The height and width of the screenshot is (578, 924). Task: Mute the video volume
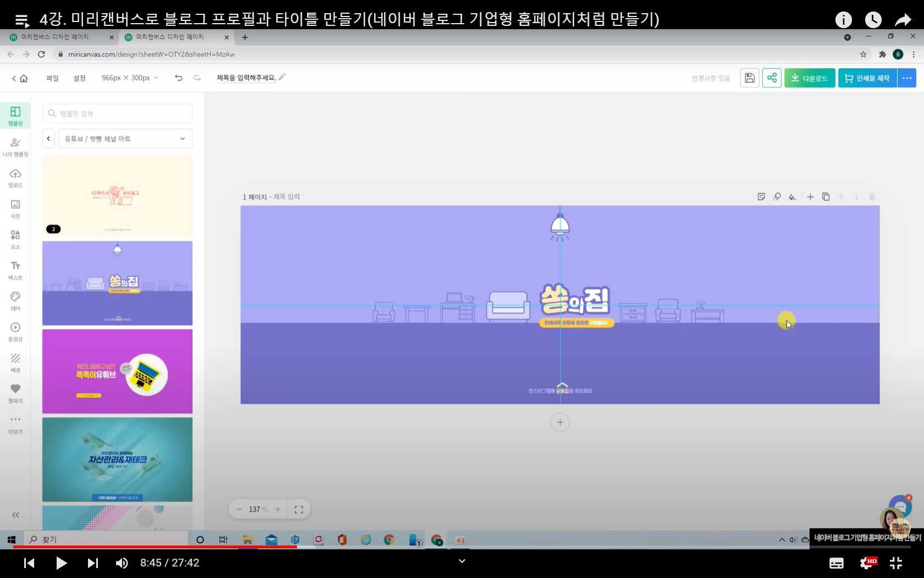pyautogui.click(x=122, y=563)
